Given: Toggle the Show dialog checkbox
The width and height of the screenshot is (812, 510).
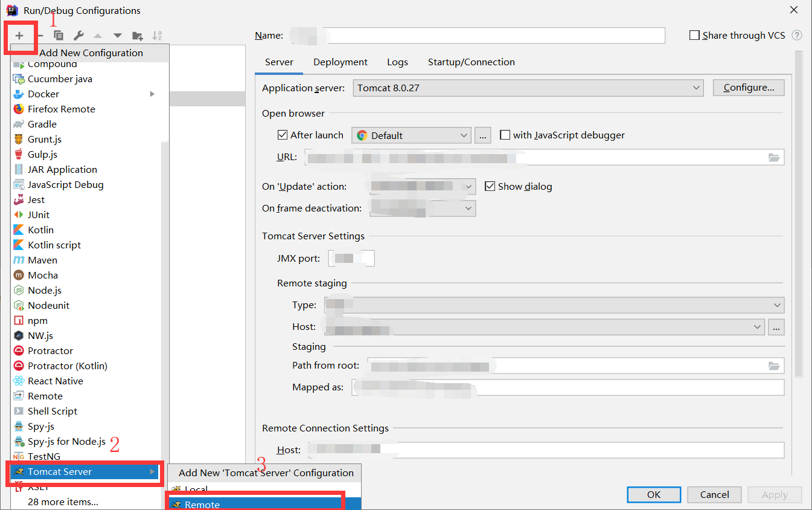Looking at the screenshot, I should click(x=490, y=186).
